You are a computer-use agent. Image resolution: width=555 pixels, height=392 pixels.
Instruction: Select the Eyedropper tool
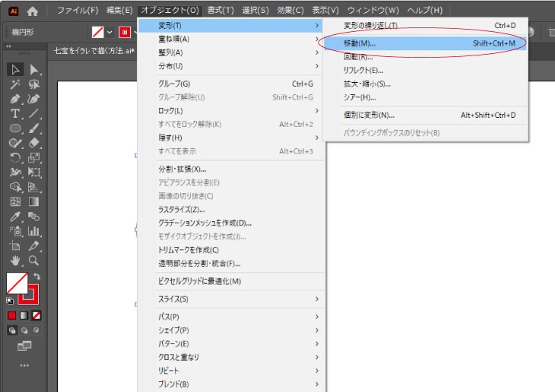pos(15,217)
